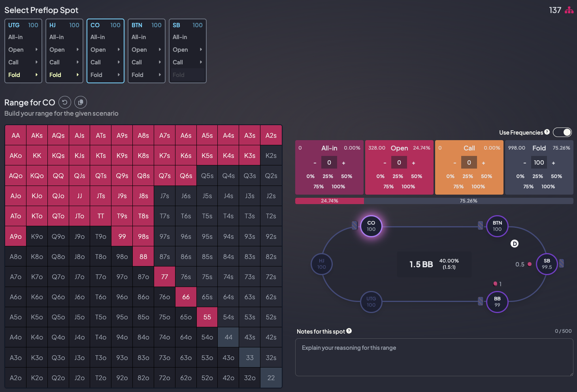
Task: Select the Call action card header
Action: pos(469,148)
